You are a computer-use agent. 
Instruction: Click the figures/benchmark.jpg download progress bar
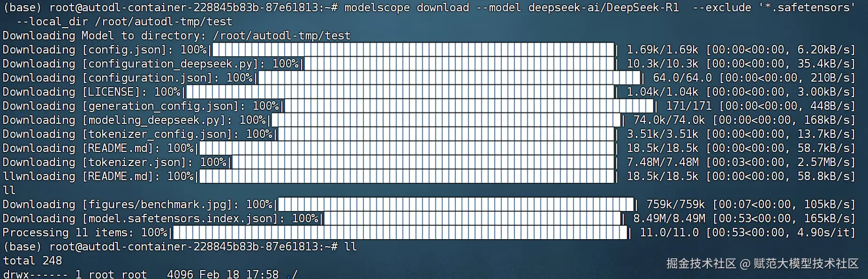tap(455, 204)
